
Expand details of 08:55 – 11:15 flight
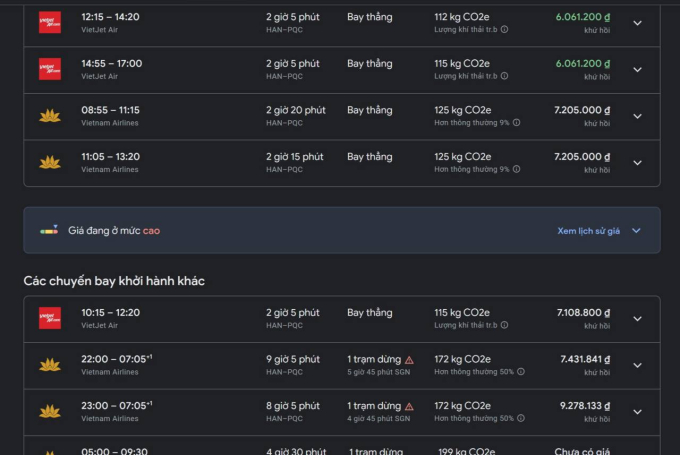pos(638,116)
